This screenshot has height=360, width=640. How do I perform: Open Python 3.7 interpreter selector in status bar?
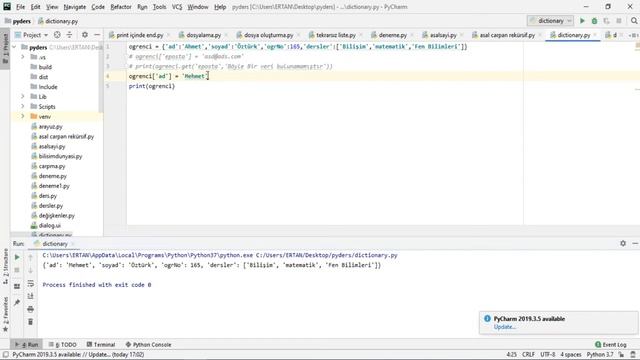pyautogui.click(x=600, y=355)
